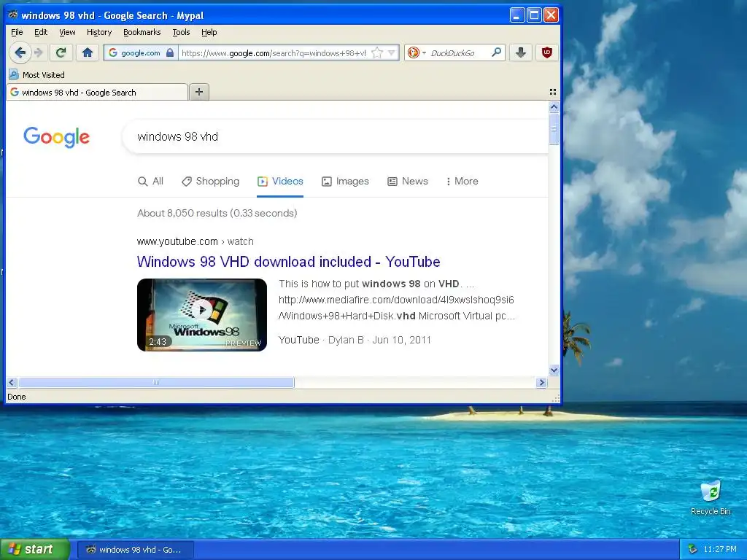Click the 'About 8,050 results' text
Image resolution: width=747 pixels, height=560 pixels.
217,214
